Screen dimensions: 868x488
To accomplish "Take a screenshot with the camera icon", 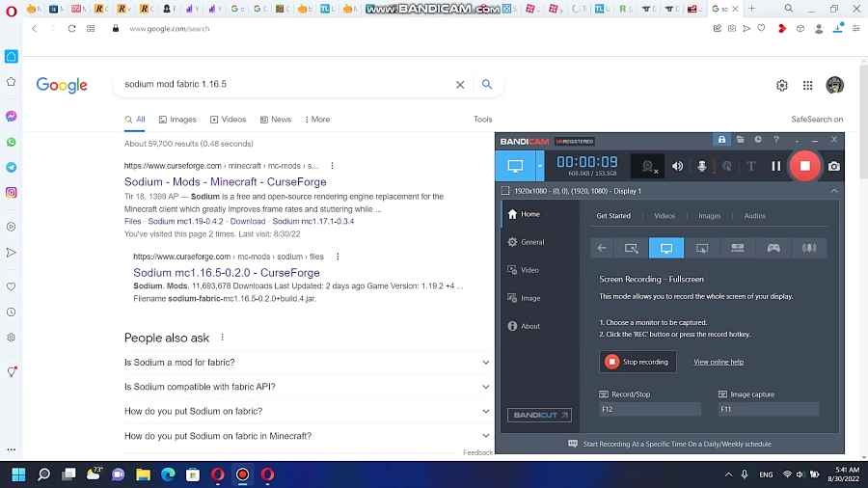I will tap(834, 166).
